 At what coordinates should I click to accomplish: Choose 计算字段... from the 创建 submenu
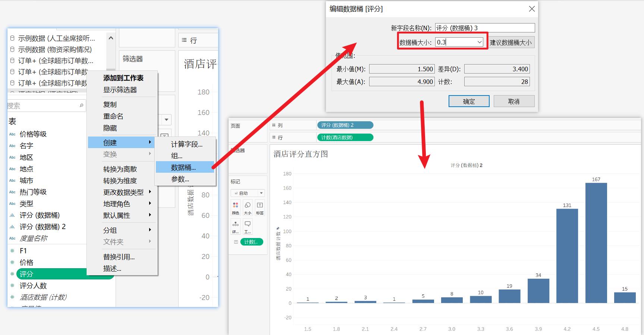click(186, 144)
